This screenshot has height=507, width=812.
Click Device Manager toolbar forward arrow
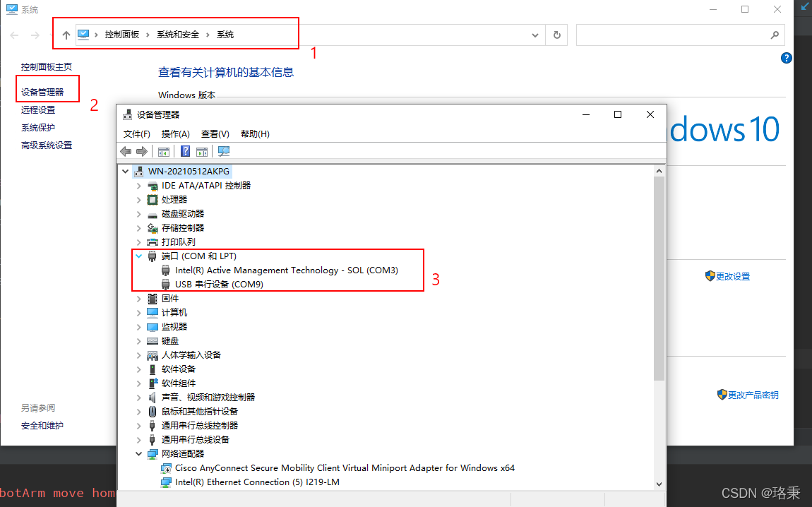pyautogui.click(x=141, y=151)
